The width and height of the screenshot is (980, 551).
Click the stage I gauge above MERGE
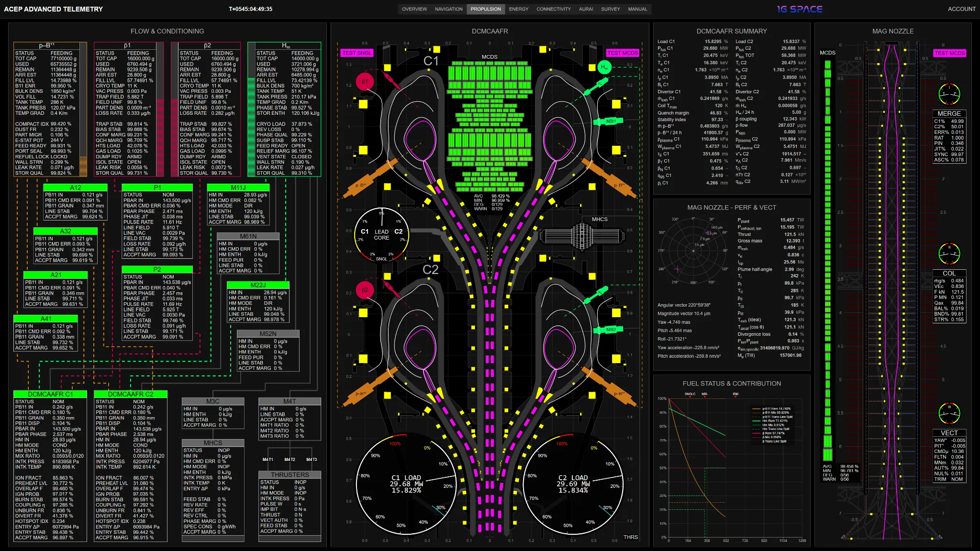(x=949, y=94)
